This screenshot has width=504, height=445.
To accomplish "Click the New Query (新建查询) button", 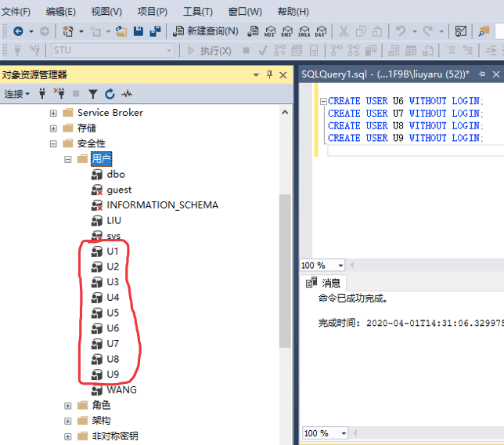I will pyautogui.click(x=206, y=31).
